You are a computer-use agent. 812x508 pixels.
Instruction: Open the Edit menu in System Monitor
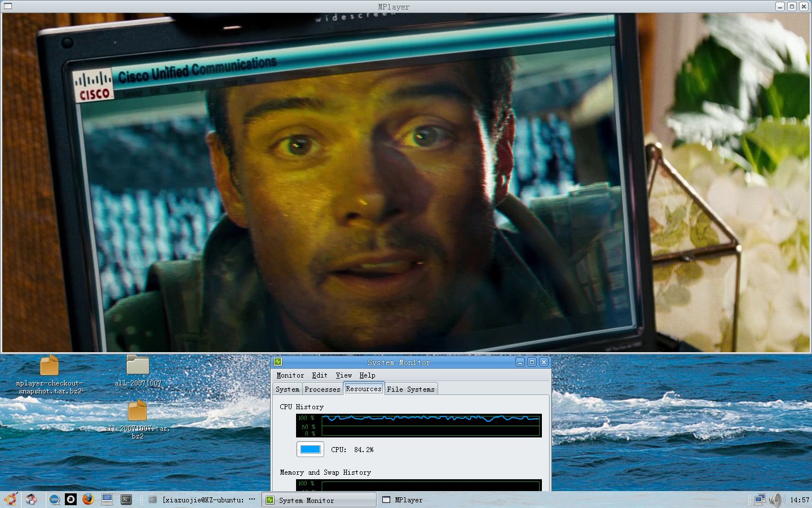pyautogui.click(x=320, y=375)
